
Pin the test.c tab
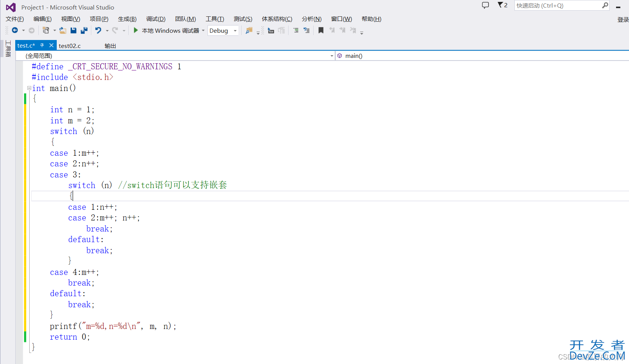42,45
